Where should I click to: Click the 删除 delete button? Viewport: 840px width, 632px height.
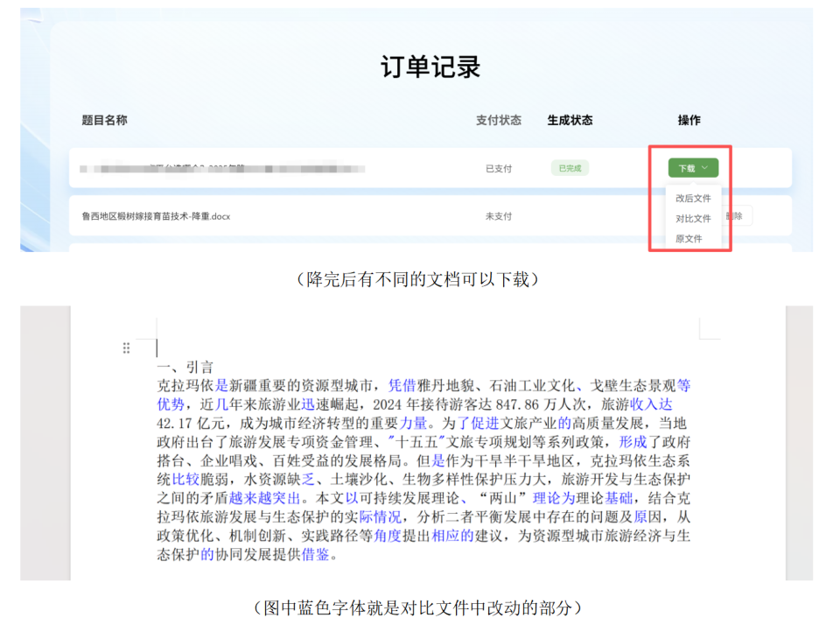pyautogui.click(x=735, y=214)
